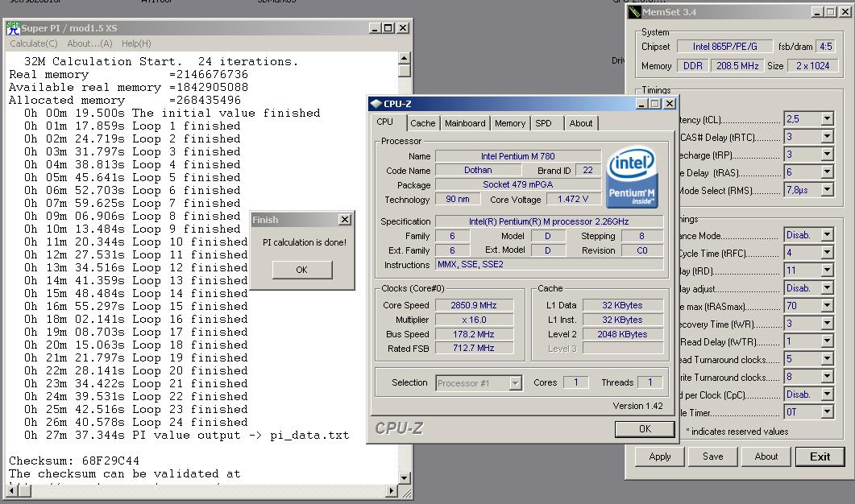Open the tRAS delay dropdown showing 6

tap(827, 172)
